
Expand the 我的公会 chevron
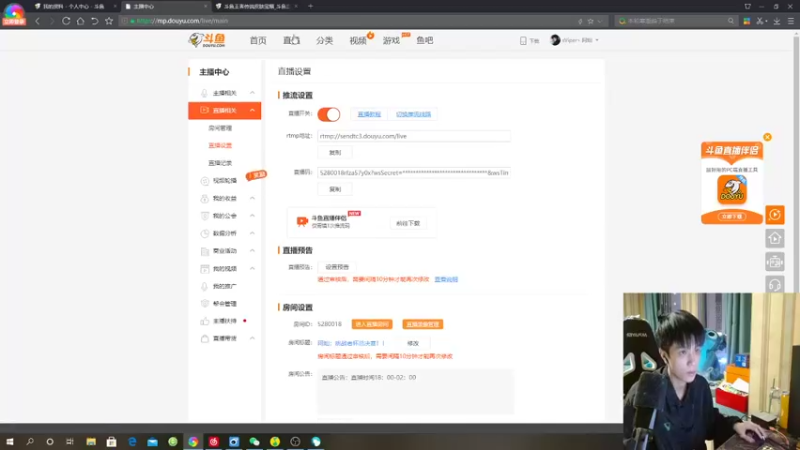[252, 216]
